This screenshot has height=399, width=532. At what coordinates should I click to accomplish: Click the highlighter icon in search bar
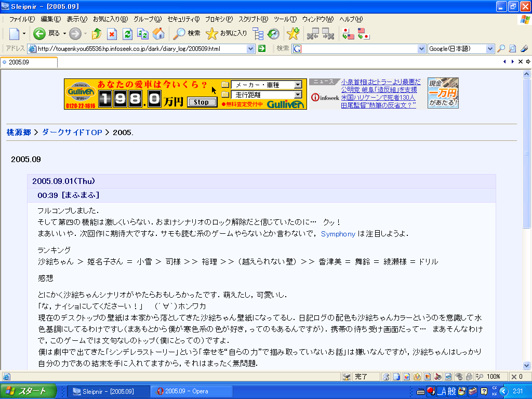(x=524, y=49)
